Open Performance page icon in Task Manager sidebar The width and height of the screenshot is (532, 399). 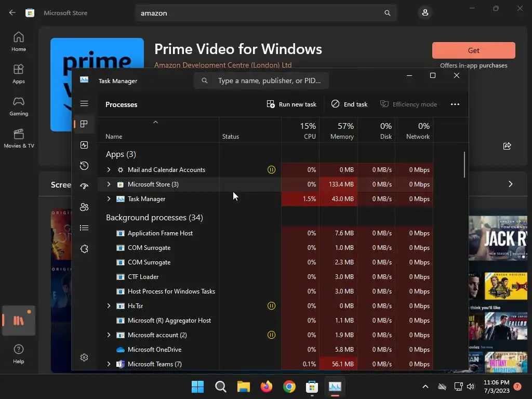(x=84, y=145)
